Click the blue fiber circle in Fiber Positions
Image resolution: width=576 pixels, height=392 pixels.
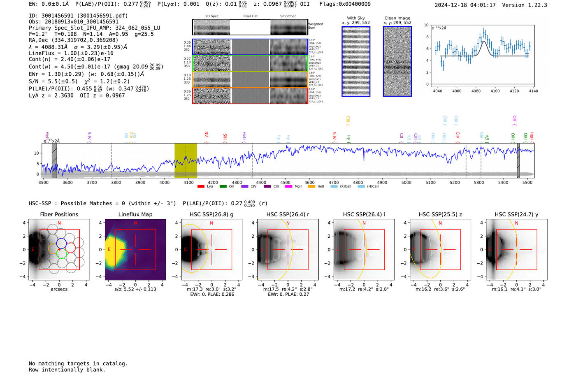61,243
